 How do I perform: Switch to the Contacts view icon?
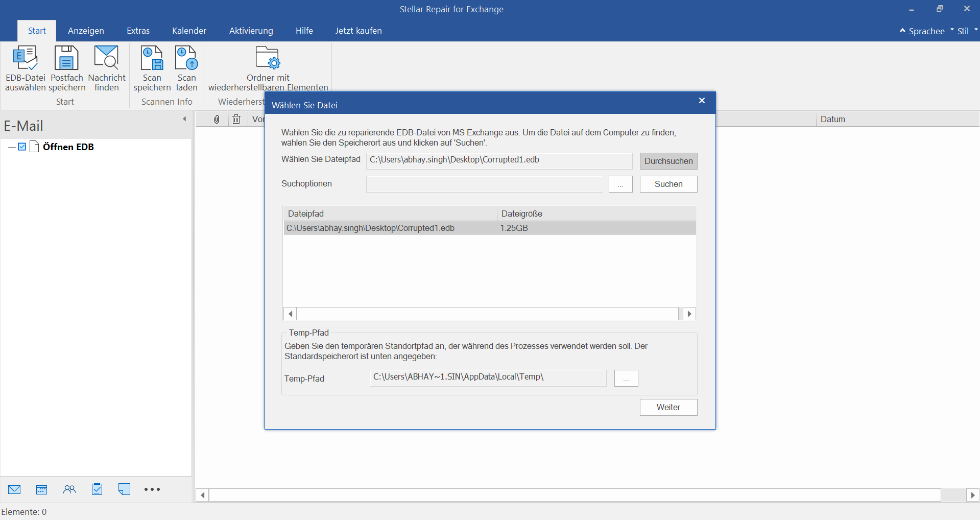click(69, 489)
